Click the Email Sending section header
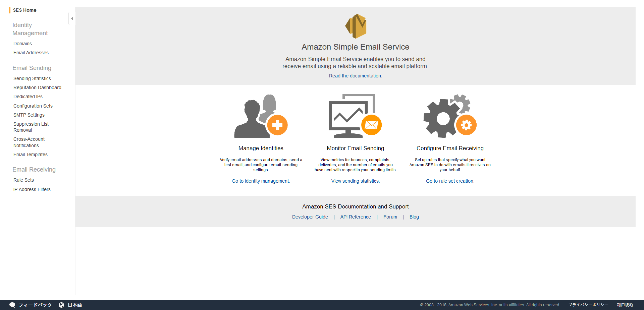Screen dimensions: 644x310 (x=32, y=68)
